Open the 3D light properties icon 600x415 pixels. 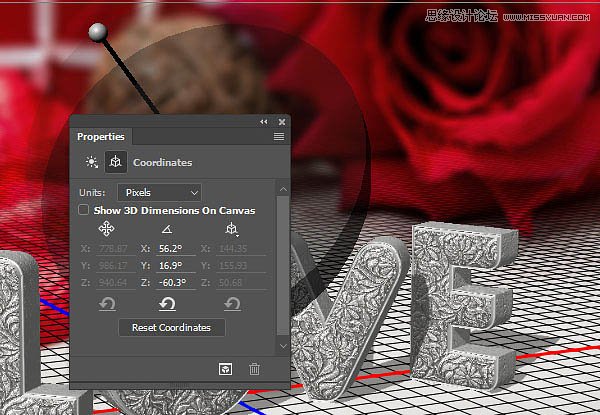[91, 162]
